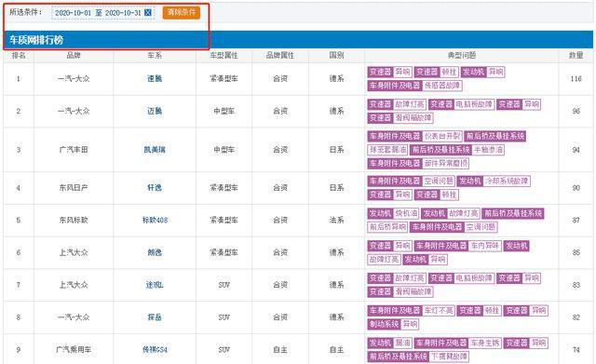Open the 凯美瑞 car series link
Image resolution: width=596 pixels, height=364 pixels.
[155, 150]
